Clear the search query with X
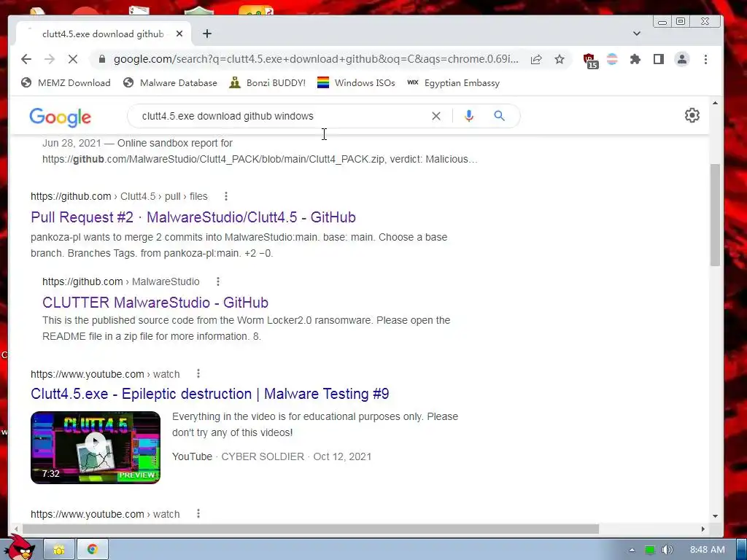This screenshot has height=560, width=747. point(436,116)
